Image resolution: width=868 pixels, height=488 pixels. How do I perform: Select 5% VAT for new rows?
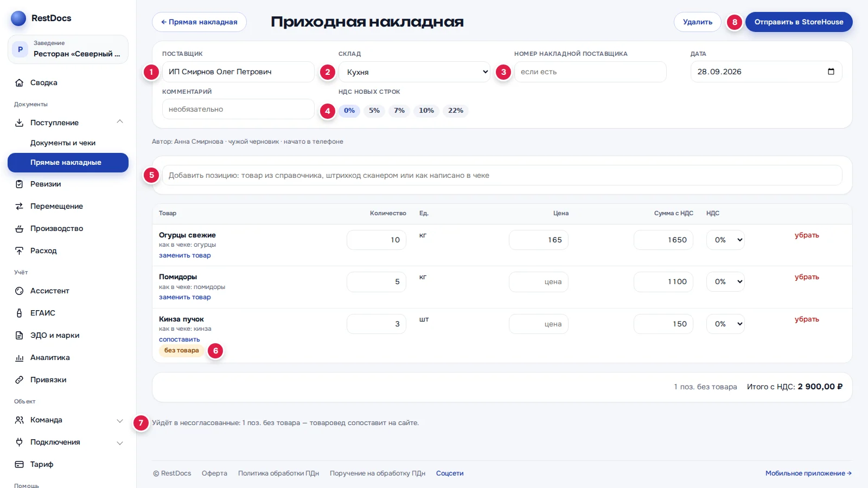pos(374,111)
